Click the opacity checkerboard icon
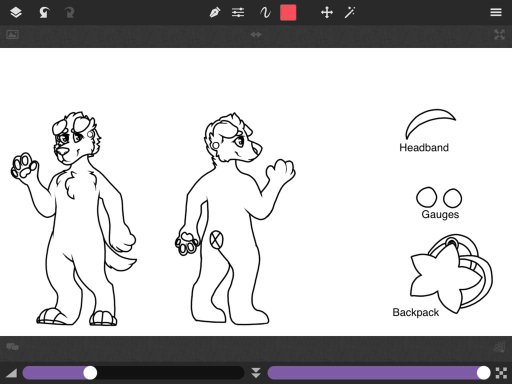The height and width of the screenshot is (384, 512). [501, 373]
